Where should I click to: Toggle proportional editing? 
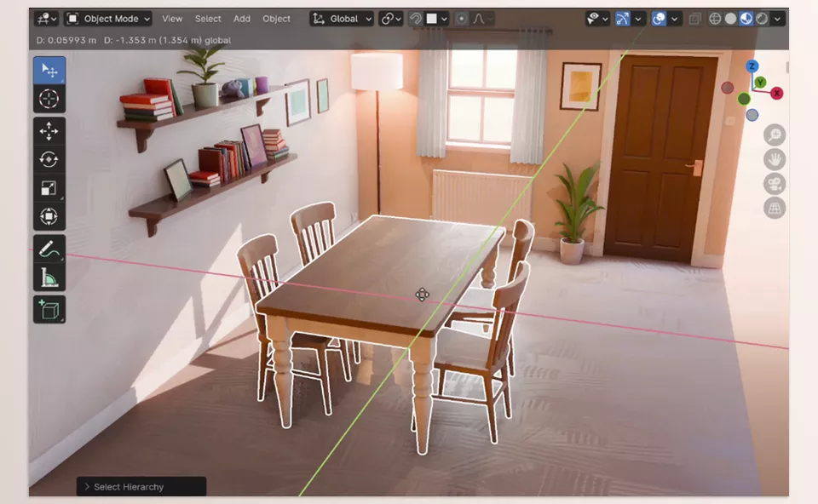pyautogui.click(x=461, y=18)
